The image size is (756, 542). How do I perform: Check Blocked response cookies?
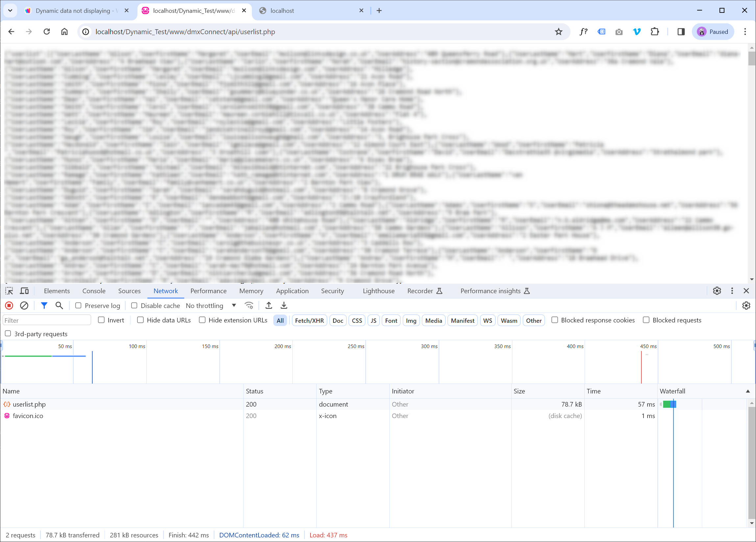(x=555, y=320)
